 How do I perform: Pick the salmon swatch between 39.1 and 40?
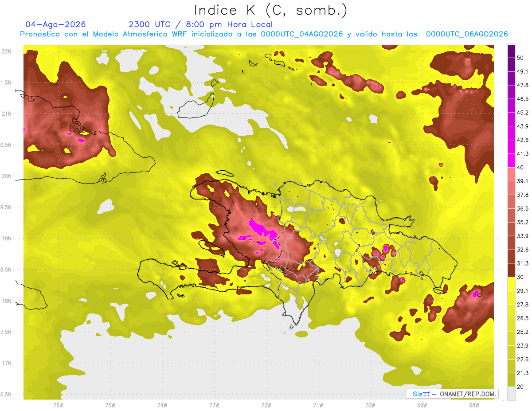[511, 174]
